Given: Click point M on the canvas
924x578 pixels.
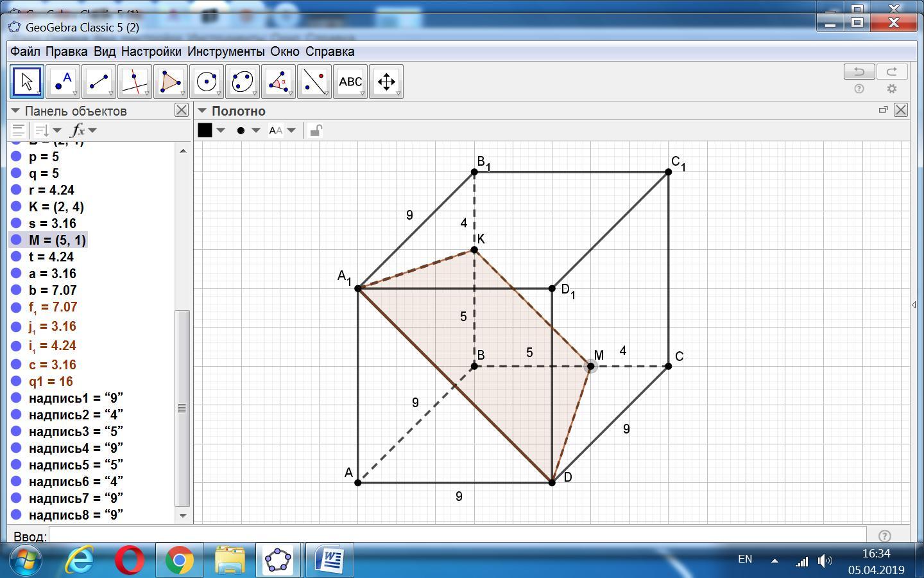Looking at the screenshot, I should pyautogui.click(x=590, y=366).
